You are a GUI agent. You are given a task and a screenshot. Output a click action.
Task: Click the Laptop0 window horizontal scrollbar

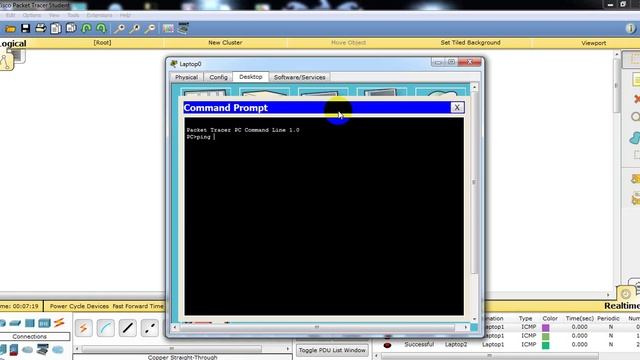[320, 327]
